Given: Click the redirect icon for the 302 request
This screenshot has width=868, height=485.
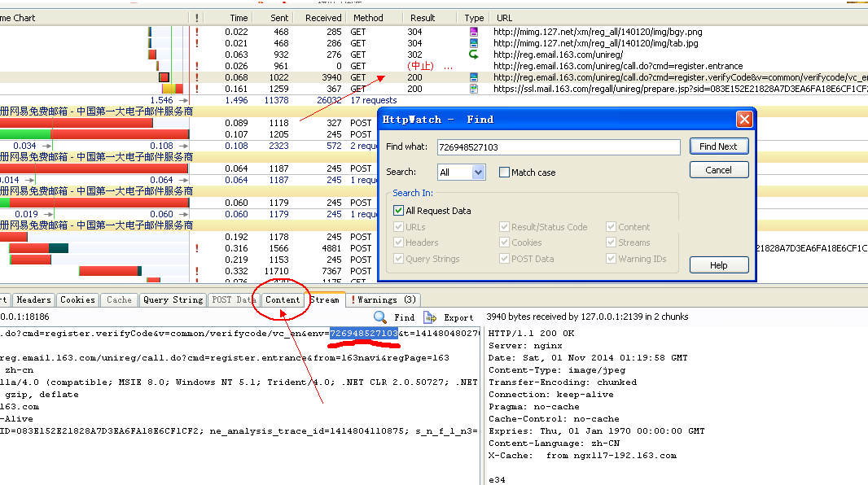Looking at the screenshot, I should 474,55.
